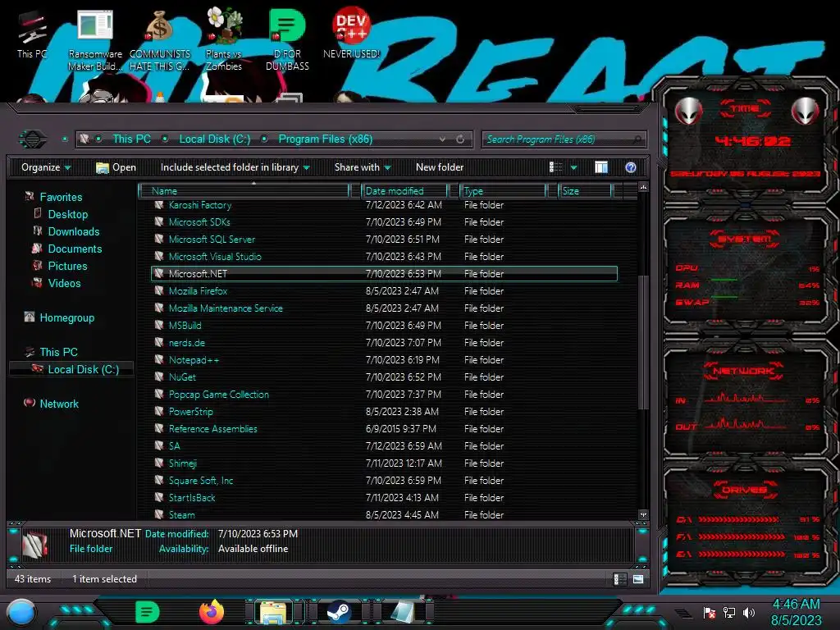Open the Organize dropdown menu
Screen dimensions: 840x630
coord(46,167)
